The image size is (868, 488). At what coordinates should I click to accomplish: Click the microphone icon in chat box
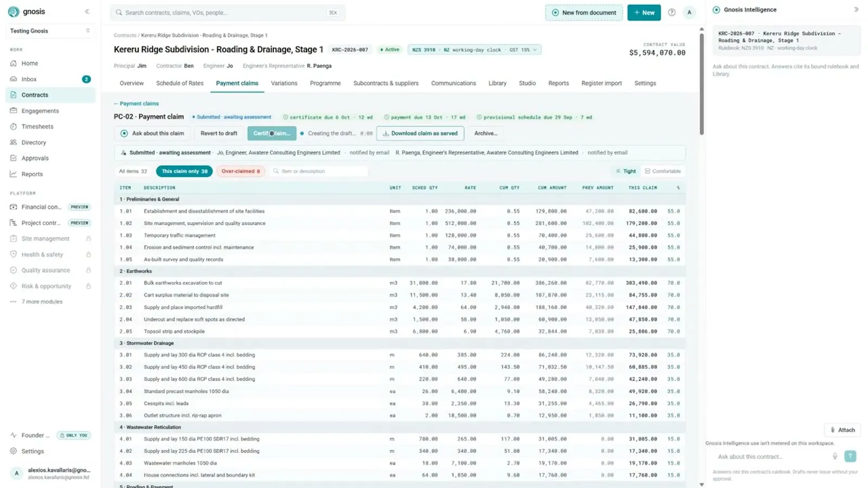point(835,457)
